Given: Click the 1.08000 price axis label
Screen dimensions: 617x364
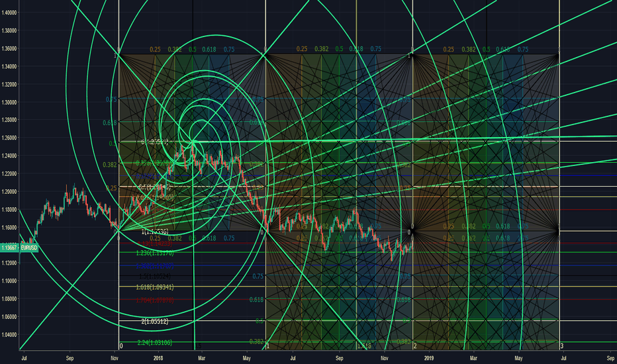Looking at the screenshot, I should pos(9,298).
